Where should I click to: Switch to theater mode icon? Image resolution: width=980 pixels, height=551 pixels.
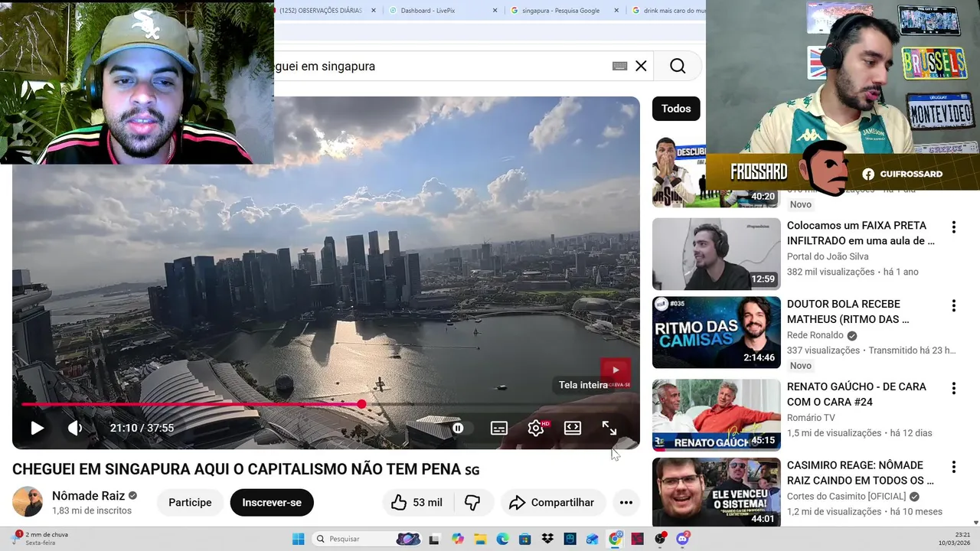point(573,428)
